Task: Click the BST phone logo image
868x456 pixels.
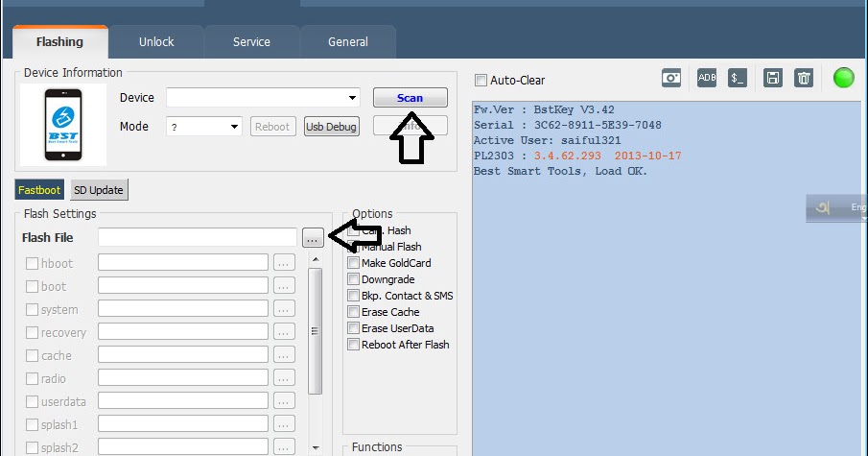Action: point(63,125)
